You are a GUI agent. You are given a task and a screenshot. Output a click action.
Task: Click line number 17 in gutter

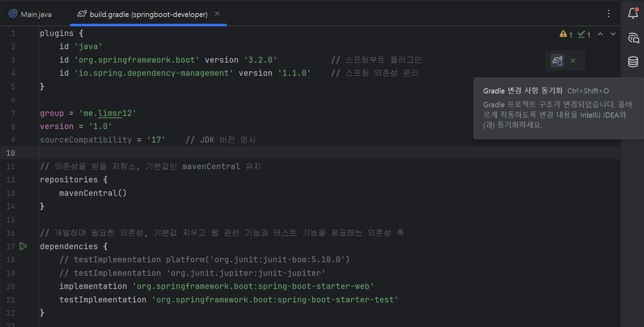11,246
